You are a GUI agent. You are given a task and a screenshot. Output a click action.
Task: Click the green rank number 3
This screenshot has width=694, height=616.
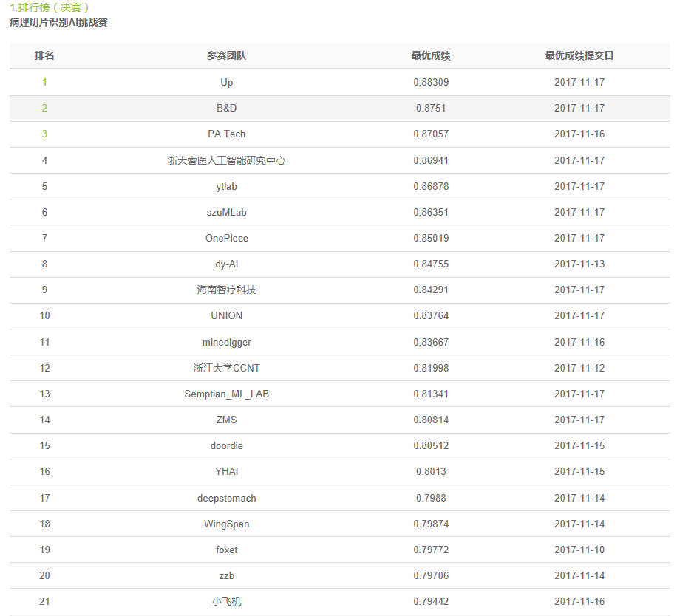44,134
